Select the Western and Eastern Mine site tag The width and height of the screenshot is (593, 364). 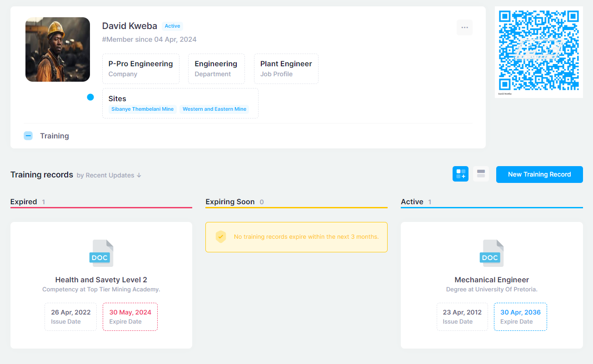tap(214, 109)
